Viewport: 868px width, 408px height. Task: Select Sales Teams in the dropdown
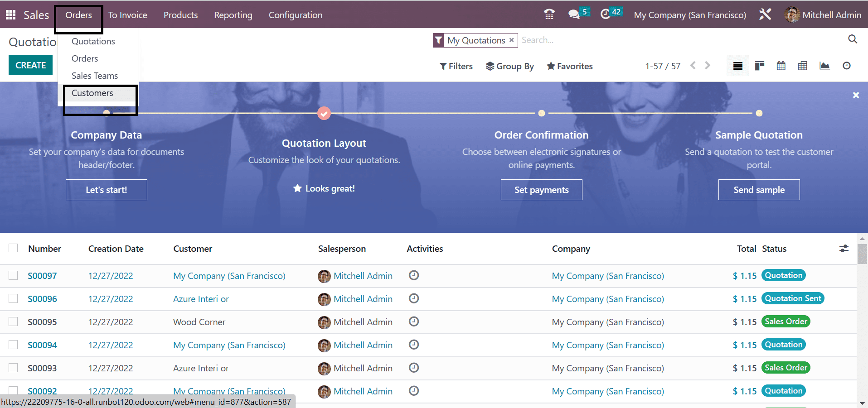coord(95,76)
